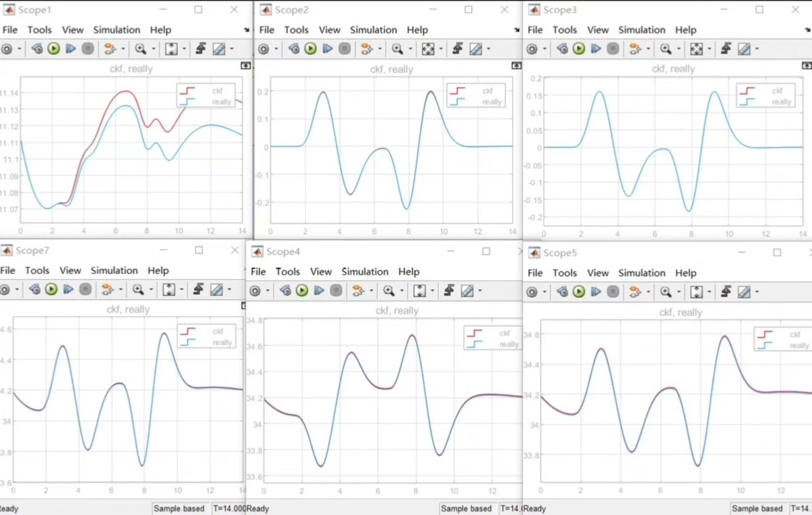Step forward in Scope1 toolbar
812x515 pixels.
[71, 49]
